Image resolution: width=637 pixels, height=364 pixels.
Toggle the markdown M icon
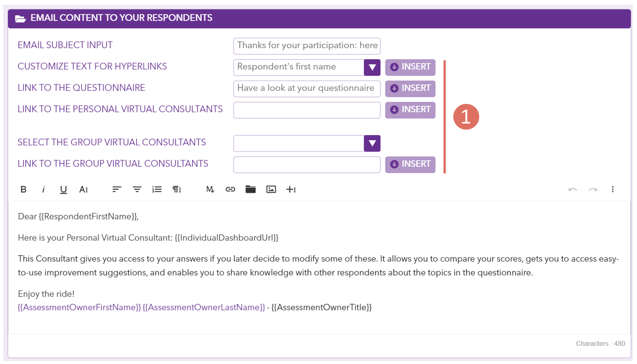210,189
